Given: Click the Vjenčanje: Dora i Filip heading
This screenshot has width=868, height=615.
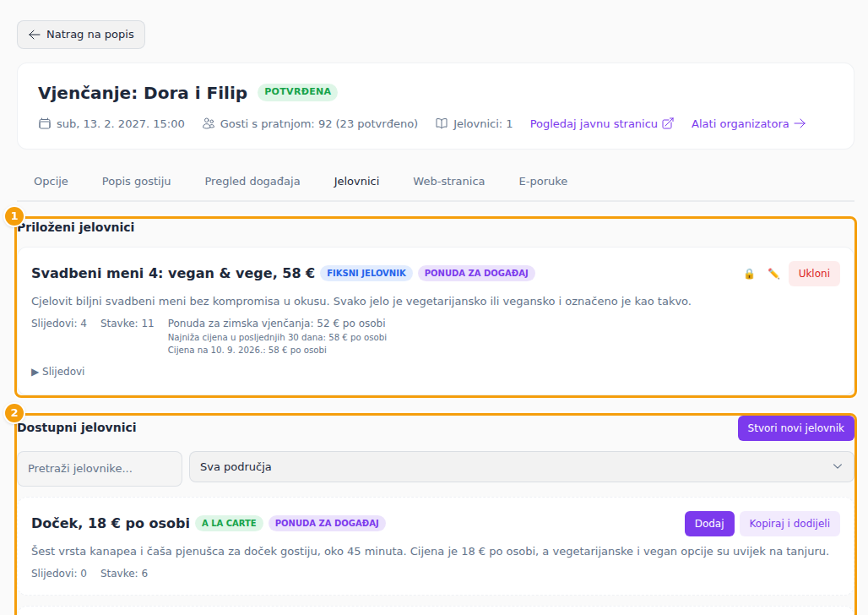Looking at the screenshot, I should point(142,93).
